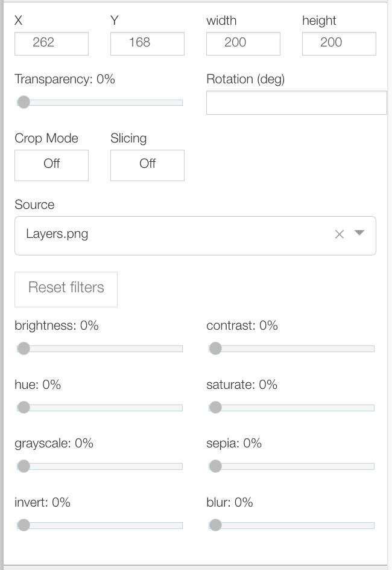Click the grayscale slider handle
Viewport: 392px width, 570px height.
24,466
